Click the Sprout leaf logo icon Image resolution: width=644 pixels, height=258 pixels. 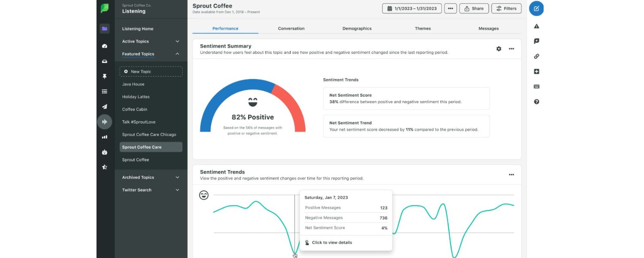pyautogui.click(x=104, y=9)
